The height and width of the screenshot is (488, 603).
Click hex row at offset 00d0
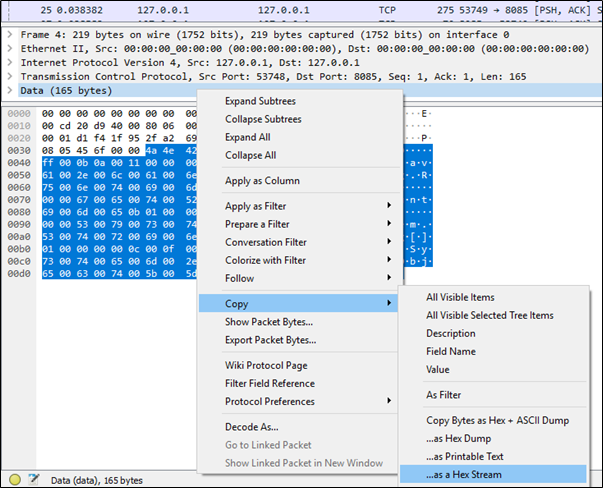click(x=119, y=273)
